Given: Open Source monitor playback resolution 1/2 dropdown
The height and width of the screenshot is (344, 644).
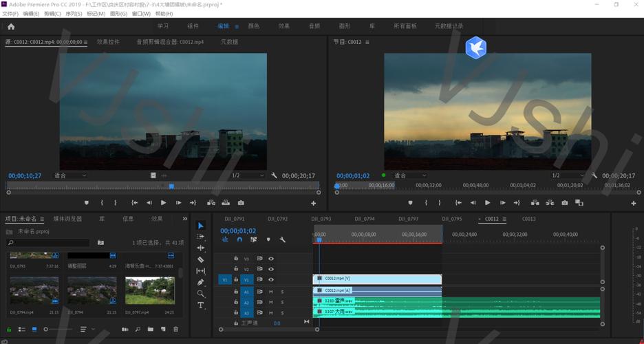Looking at the screenshot, I should [x=248, y=175].
